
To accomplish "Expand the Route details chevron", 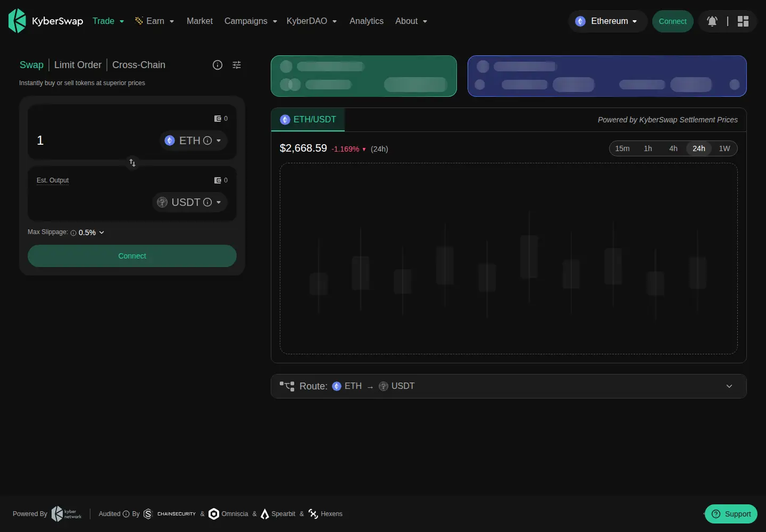I will point(729,386).
